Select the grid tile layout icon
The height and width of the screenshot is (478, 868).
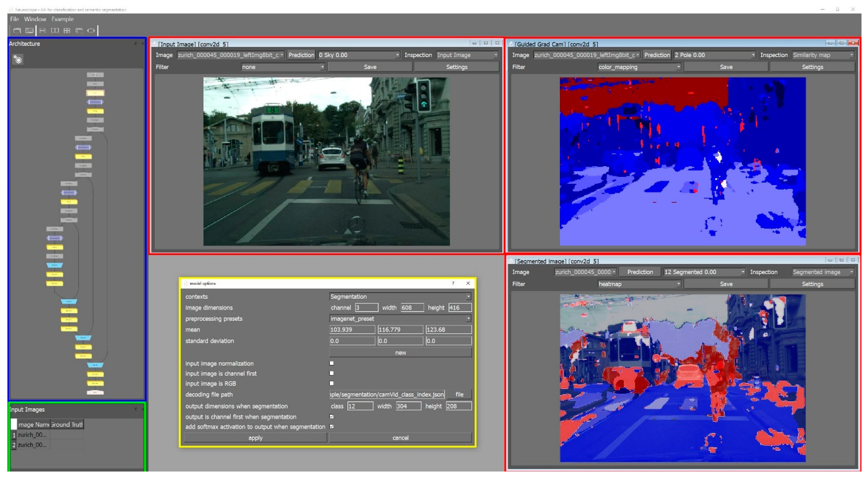pyautogui.click(x=67, y=31)
